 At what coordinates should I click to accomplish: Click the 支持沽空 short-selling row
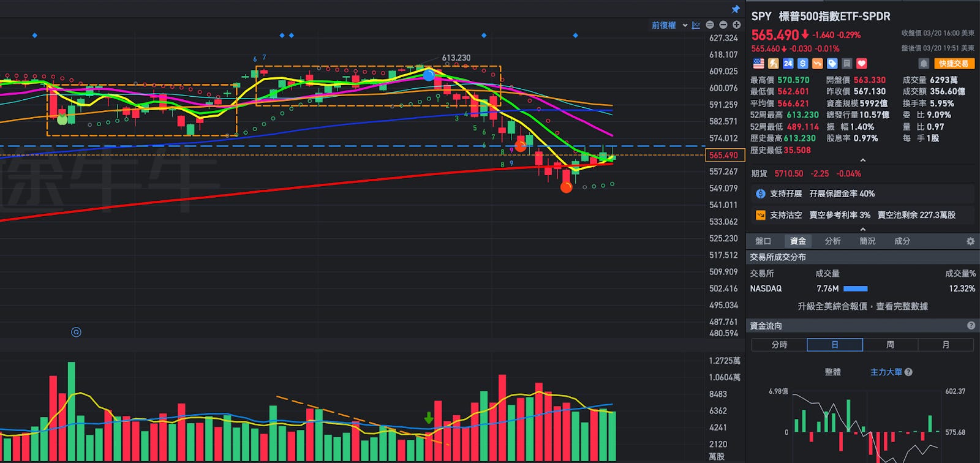pyautogui.click(x=862, y=215)
